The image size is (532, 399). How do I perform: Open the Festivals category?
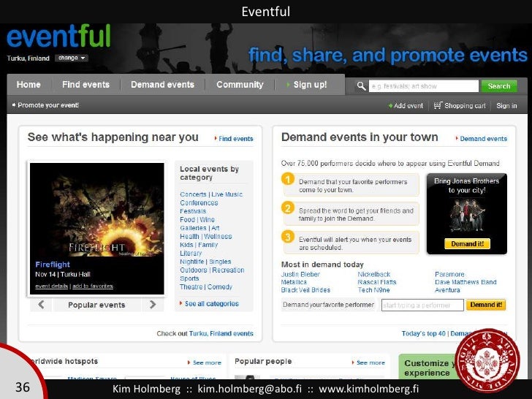pyautogui.click(x=193, y=211)
